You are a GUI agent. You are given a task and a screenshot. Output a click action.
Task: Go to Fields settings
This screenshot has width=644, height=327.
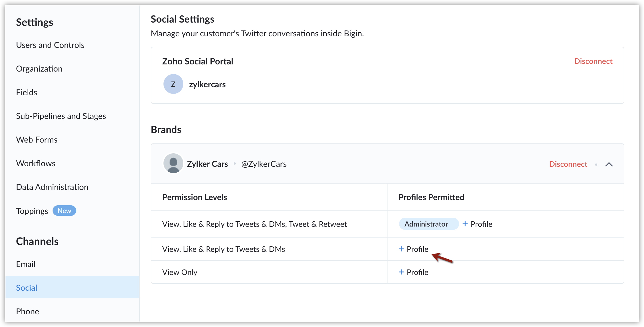pos(26,92)
